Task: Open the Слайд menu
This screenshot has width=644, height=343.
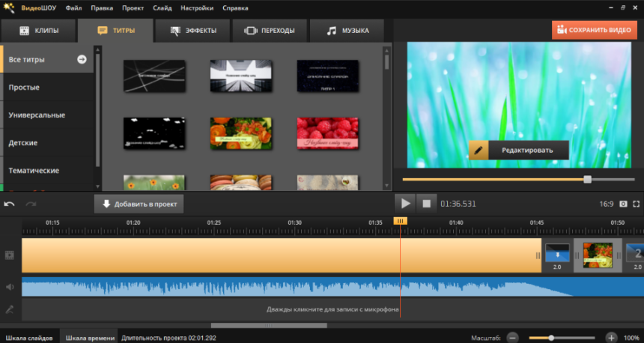Action: click(162, 7)
